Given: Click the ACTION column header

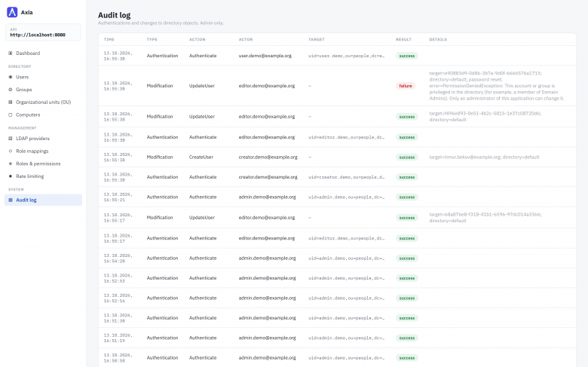Looking at the screenshot, I should (x=198, y=39).
